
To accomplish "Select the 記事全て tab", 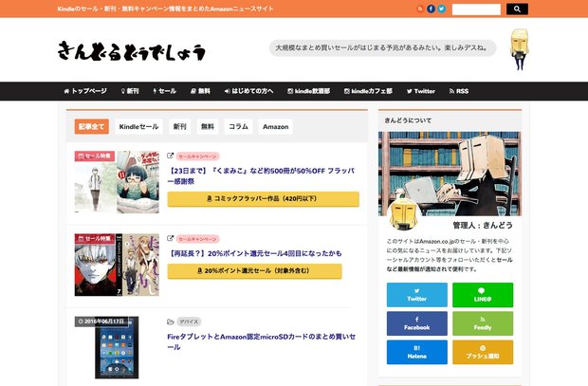I will (x=91, y=127).
